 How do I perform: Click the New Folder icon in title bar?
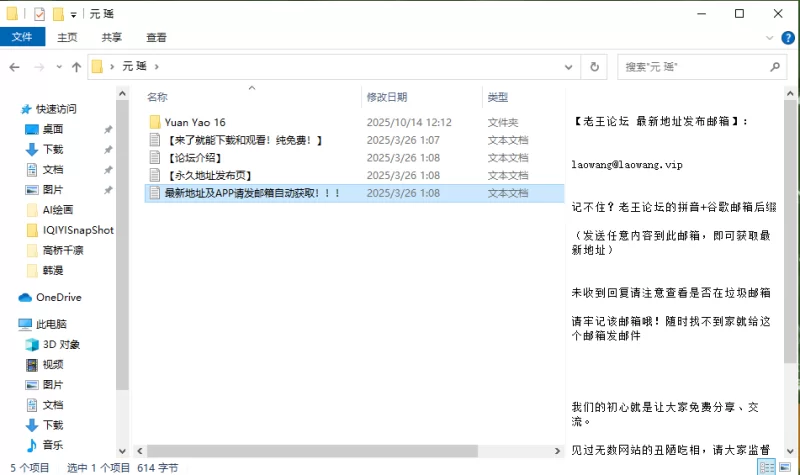click(x=59, y=14)
